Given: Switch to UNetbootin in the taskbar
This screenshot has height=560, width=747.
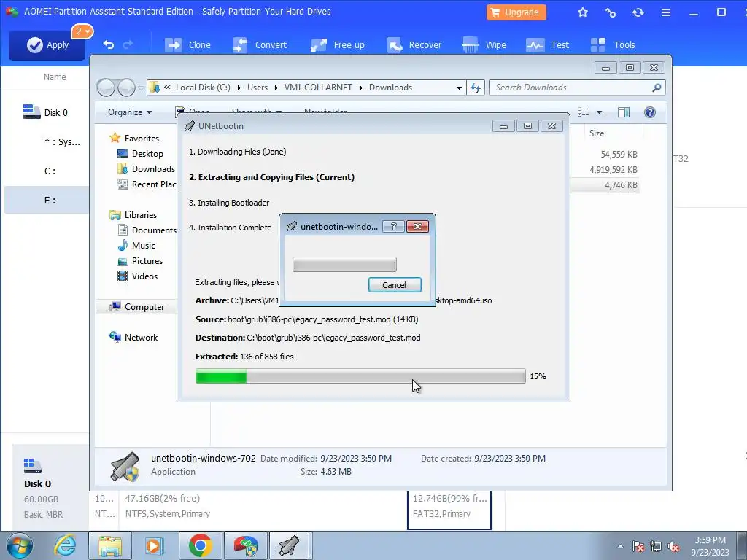Looking at the screenshot, I should (289, 545).
